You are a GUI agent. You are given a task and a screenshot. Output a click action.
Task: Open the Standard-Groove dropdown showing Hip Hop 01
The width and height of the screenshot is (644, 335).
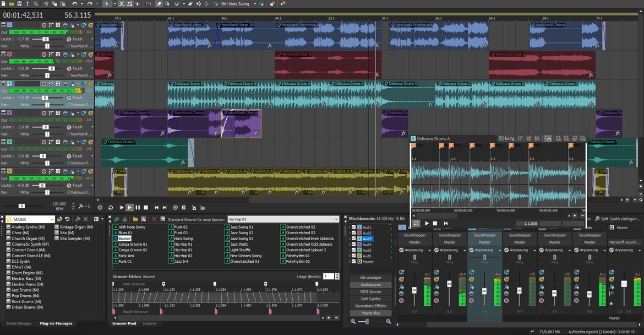[336, 219]
